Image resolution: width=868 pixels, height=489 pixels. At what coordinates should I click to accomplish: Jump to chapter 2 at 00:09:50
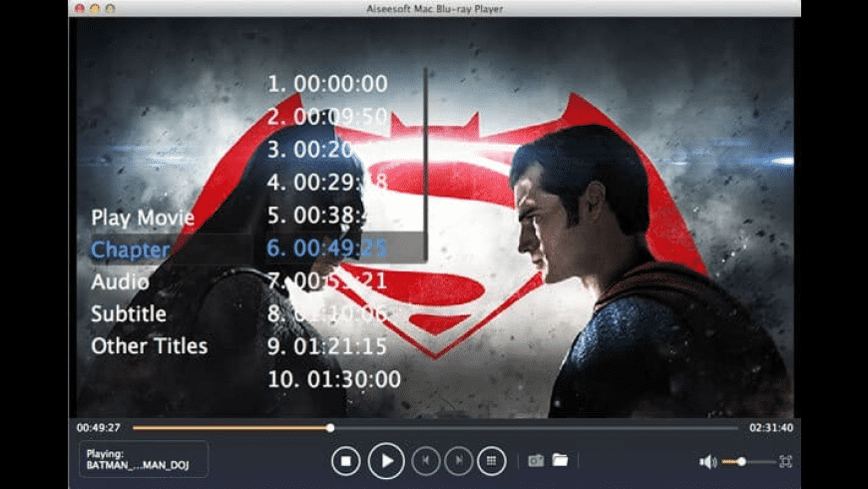(327, 117)
